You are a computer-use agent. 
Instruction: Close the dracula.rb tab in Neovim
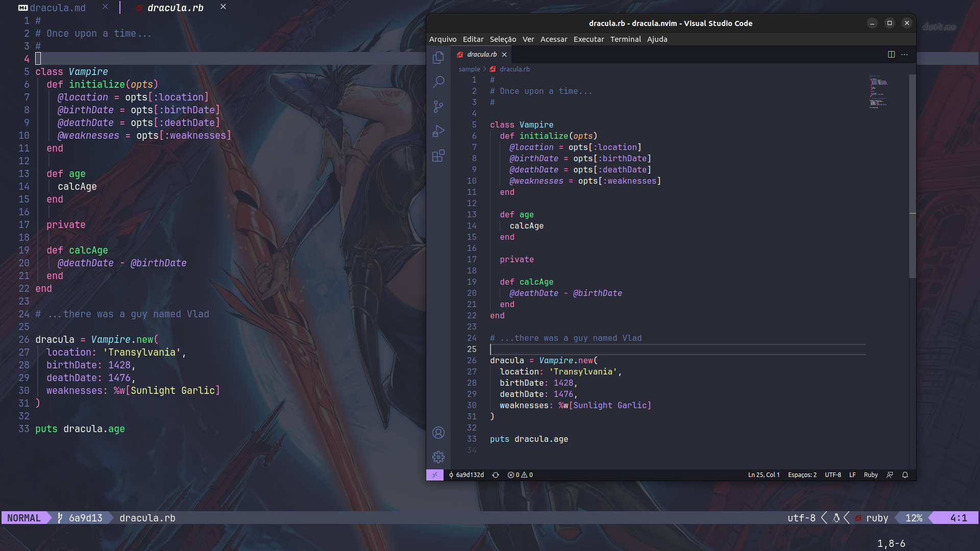click(223, 7)
